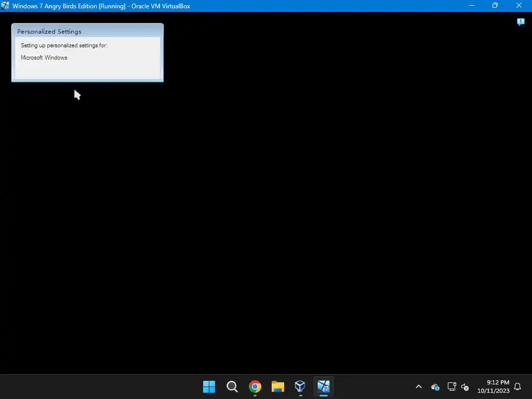This screenshot has width=532, height=399.
Task: Restore down the VirtualBox window
Action: (495, 6)
